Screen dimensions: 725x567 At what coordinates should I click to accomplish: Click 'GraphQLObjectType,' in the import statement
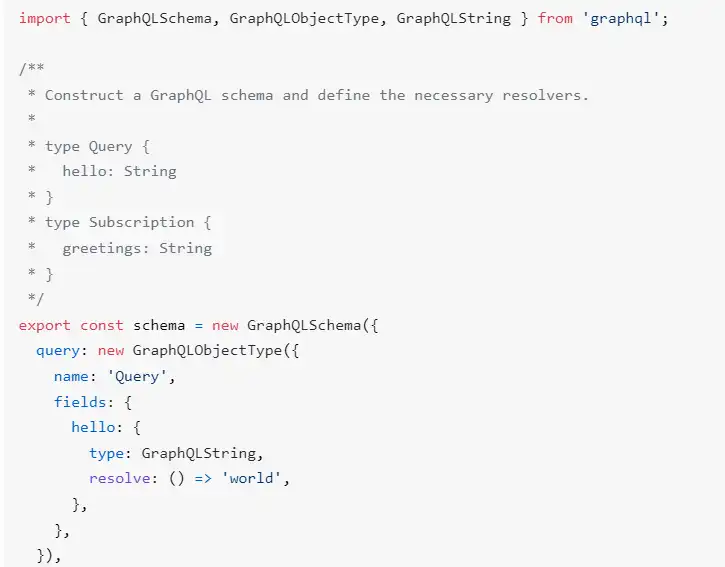pyautogui.click(x=308, y=18)
